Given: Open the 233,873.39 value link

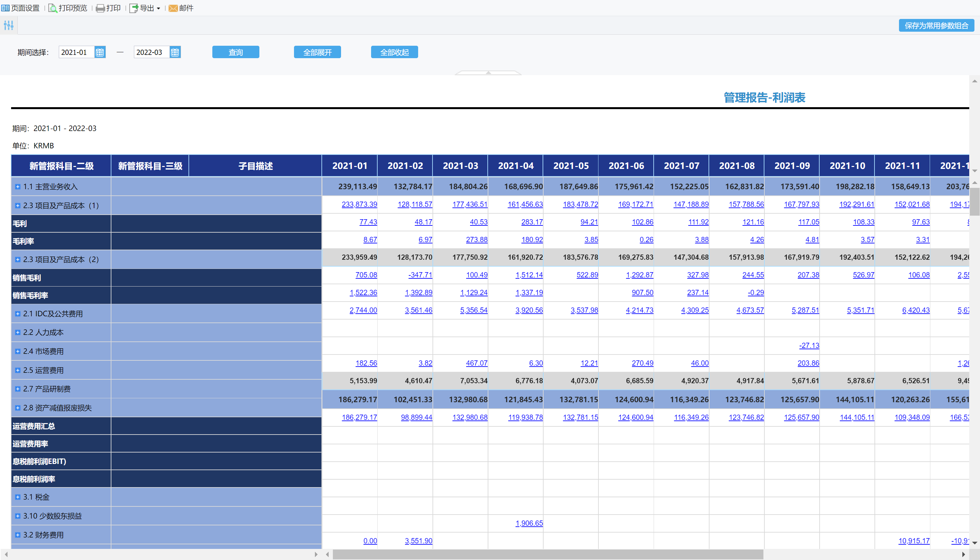Looking at the screenshot, I should [359, 204].
